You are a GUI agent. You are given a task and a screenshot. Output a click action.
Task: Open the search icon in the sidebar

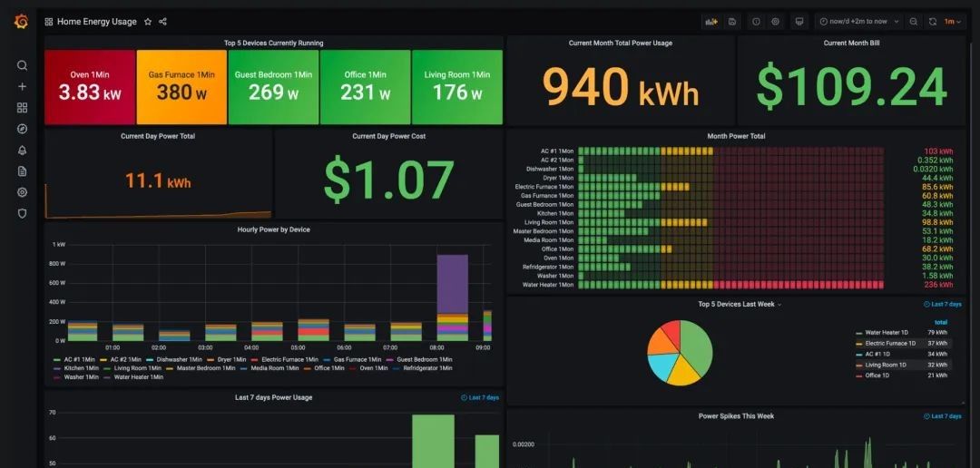[x=22, y=65]
